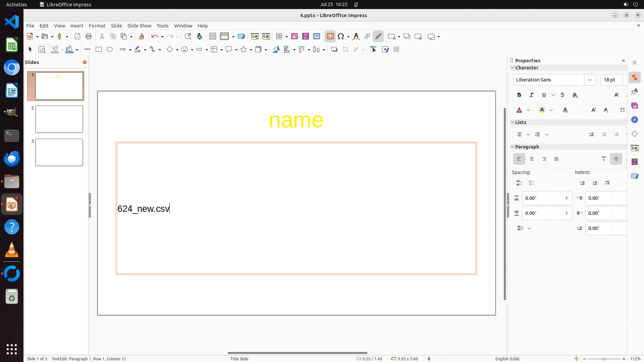Insert a table from the toolbar

point(279,37)
